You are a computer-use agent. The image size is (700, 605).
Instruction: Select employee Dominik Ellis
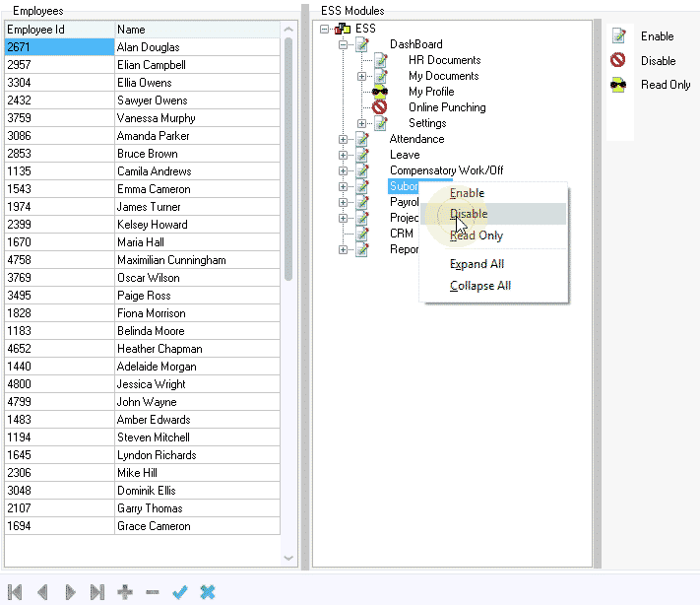click(143, 491)
